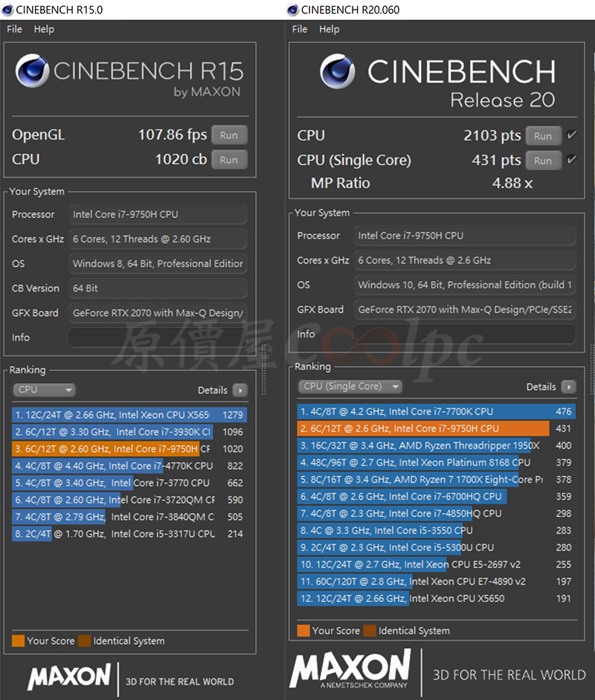Select the Core i7-3720QM row scoring 590
This screenshot has width=595, height=700.
coord(129,500)
